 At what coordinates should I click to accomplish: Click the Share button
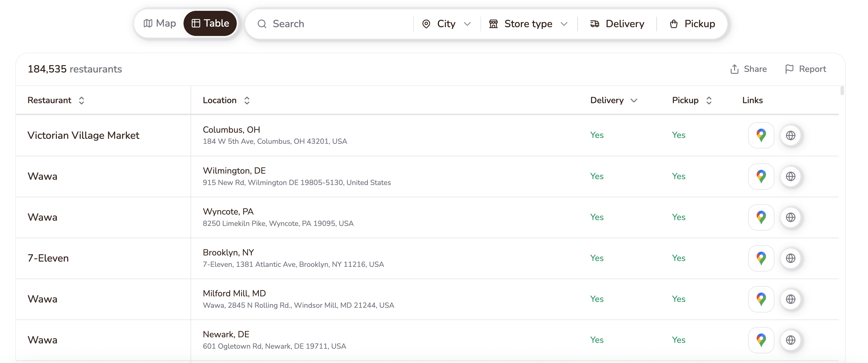click(748, 69)
